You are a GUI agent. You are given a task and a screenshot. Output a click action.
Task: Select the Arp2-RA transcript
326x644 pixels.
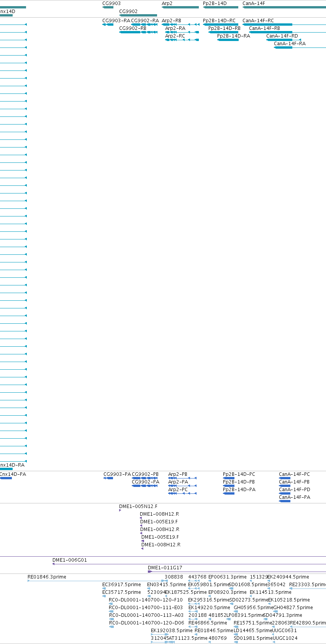(182, 32)
